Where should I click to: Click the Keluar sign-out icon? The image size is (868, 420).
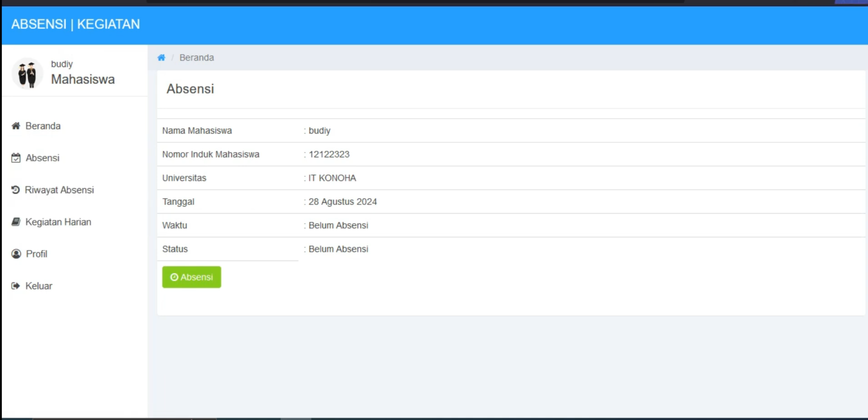tap(16, 286)
